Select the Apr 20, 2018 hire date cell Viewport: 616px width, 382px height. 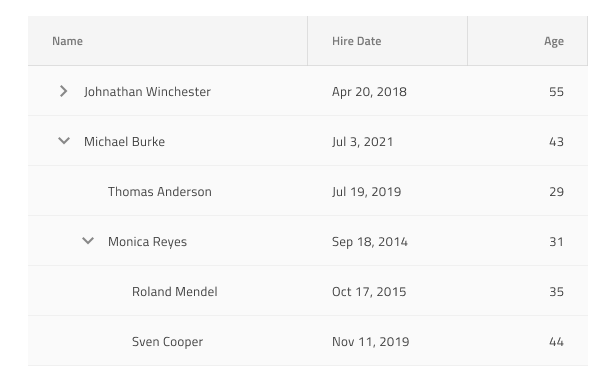(x=387, y=91)
